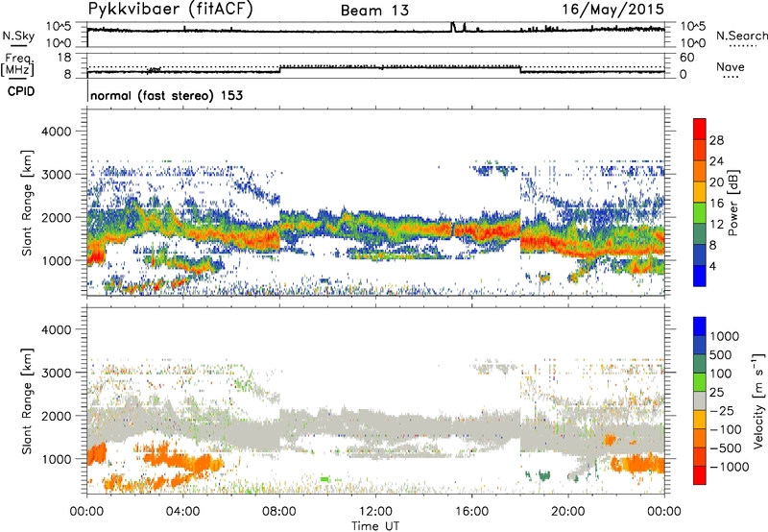Click the 'Pykkvibaer (fitACF)' title text
Image resolution: width=768 pixels, height=532 pixels.
(x=171, y=10)
